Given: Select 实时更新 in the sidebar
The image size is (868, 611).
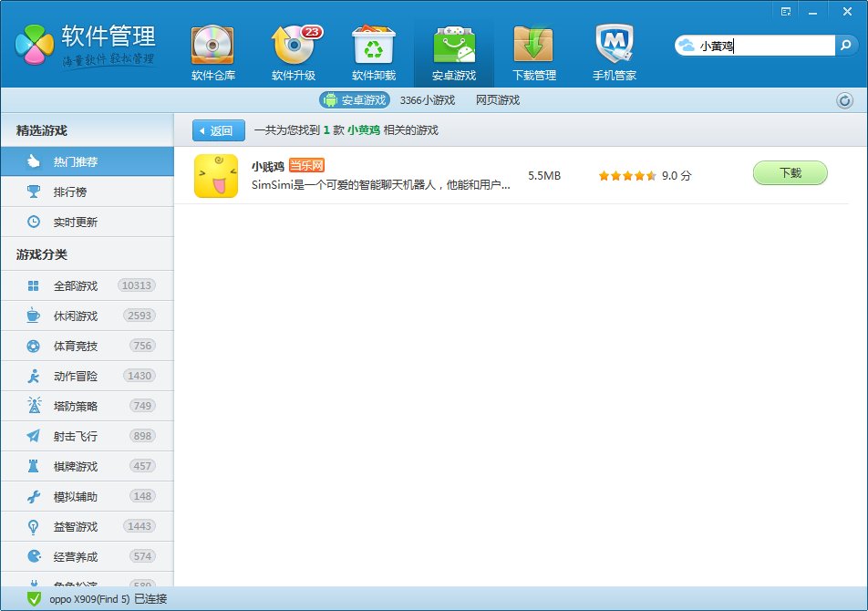Looking at the screenshot, I should pos(76,222).
